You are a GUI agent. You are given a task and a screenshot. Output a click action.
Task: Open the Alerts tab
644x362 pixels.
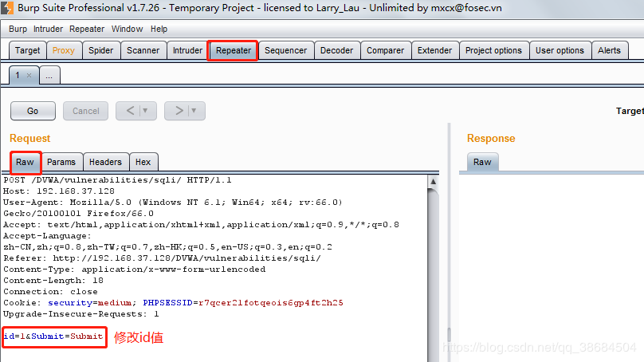(x=609, y=50)
